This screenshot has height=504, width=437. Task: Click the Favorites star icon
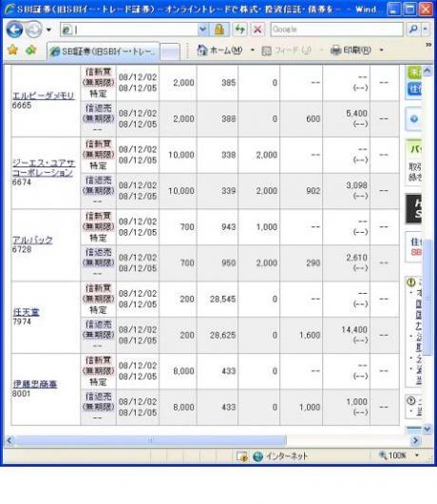pos(12,50)
